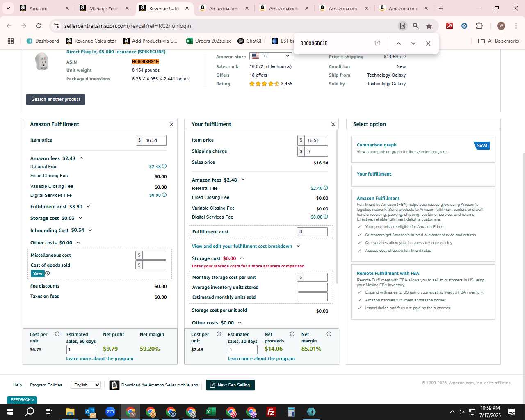Open the Revenue Calculator bookmark

(91, 41)
